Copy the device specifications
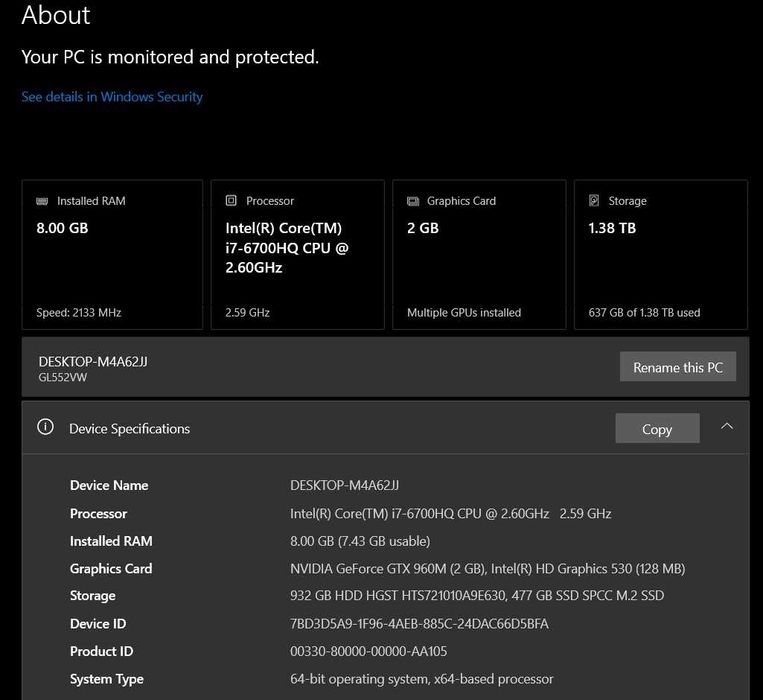This screenshot has width=763, height=700. (x=657, y=429)
